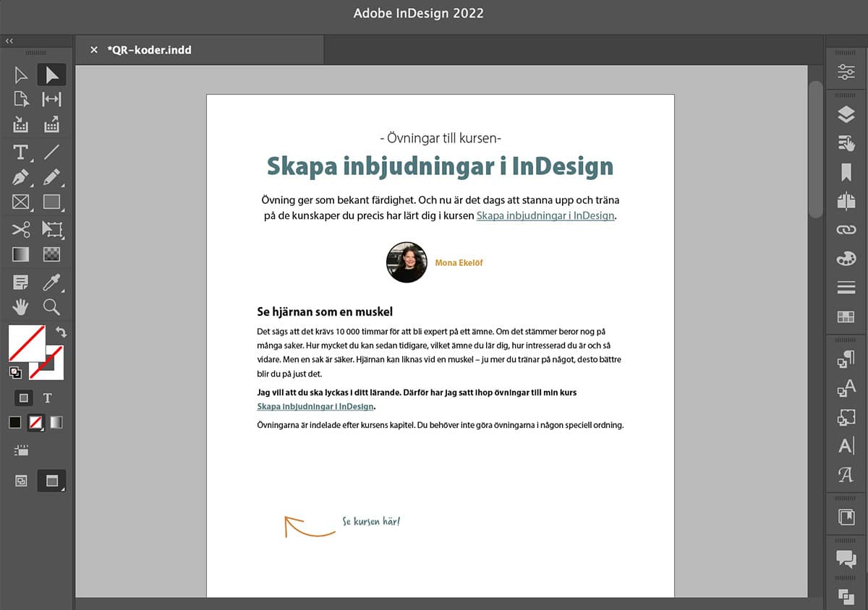Swap fill and stroke colors
The width and height of the screenshot is (868, 610).
click(x=61, y=332)
